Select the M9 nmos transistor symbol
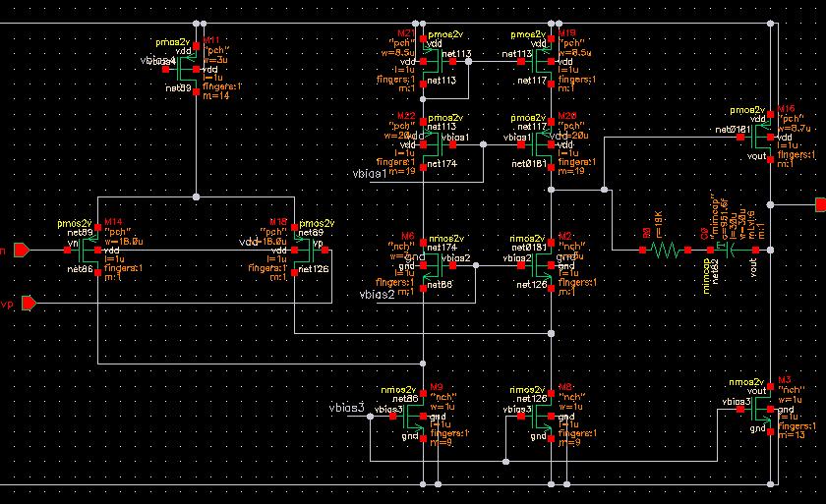The image size is (826, 504). tap(410, 417)
